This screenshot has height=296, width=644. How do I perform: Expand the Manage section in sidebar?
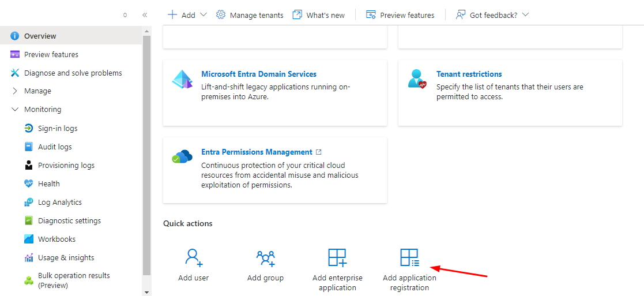[15, 91]
